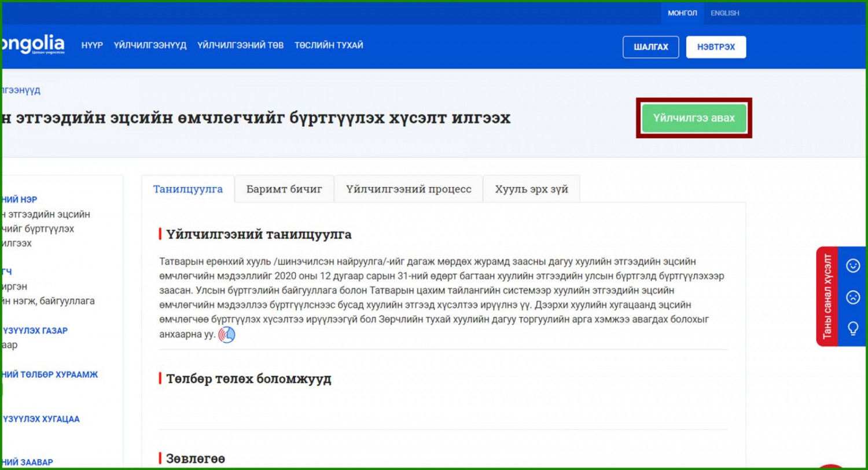868x470 pixels.
Task: Click the happy face feedback icon
Action: pyautogui.click(x=853, y=266)
